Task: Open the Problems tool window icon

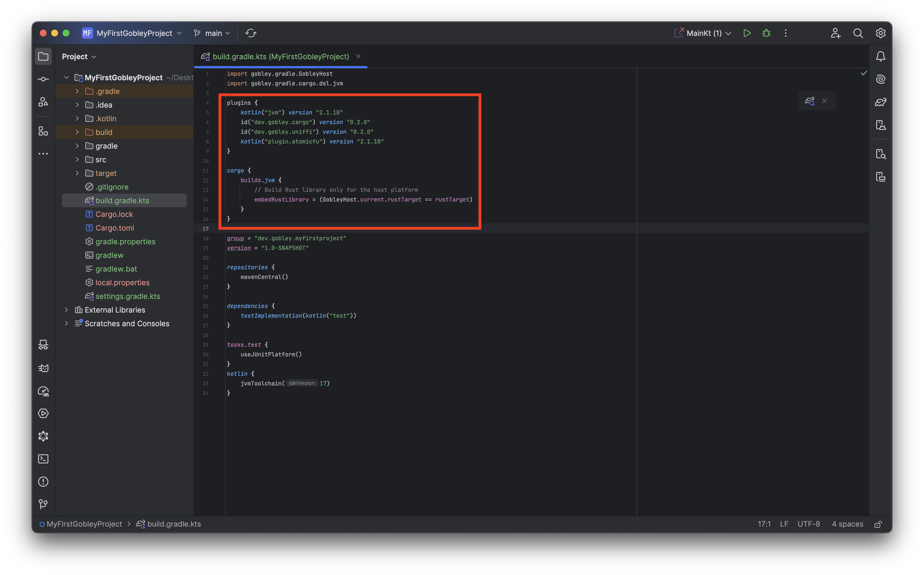Action: 43,482
